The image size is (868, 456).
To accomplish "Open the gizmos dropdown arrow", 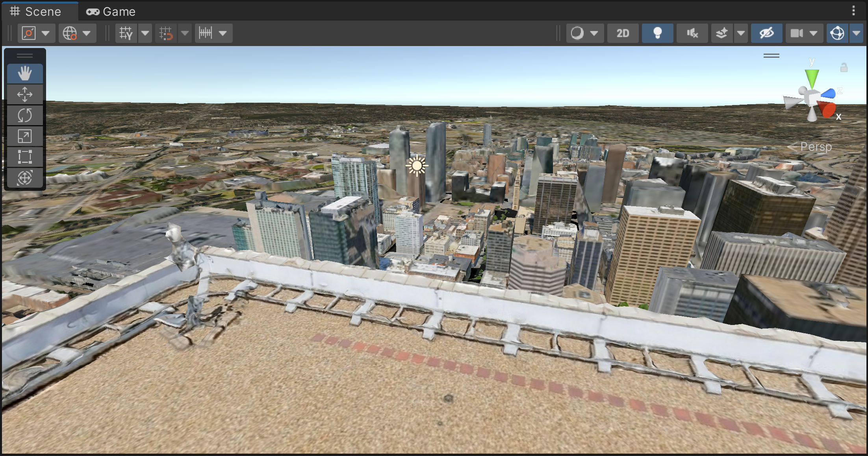I will (857, 33).
